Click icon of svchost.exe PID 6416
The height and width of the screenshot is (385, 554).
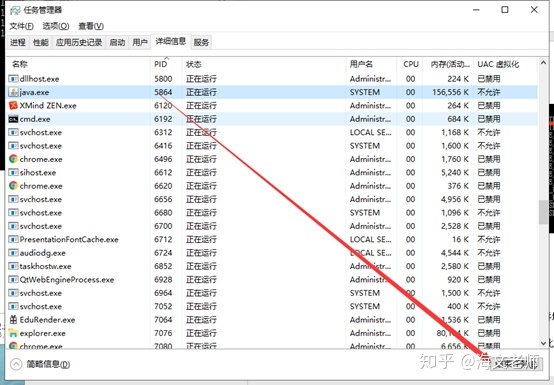(x=13, y=146)
